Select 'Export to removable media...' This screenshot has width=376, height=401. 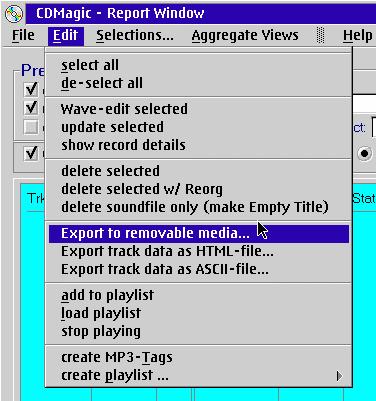(x=198, y=233)
